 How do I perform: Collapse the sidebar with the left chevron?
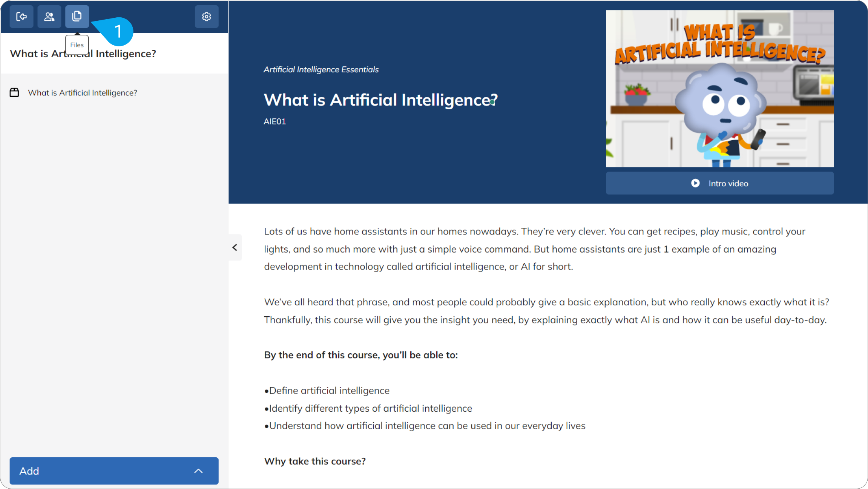click(x=235, y=248)
